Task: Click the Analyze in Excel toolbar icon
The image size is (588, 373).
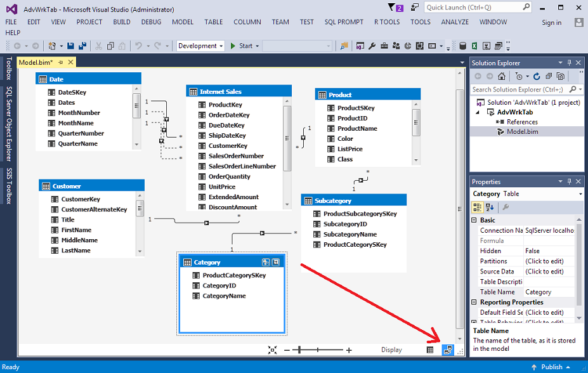Action: pyautogui.click(x=485, y=46)
